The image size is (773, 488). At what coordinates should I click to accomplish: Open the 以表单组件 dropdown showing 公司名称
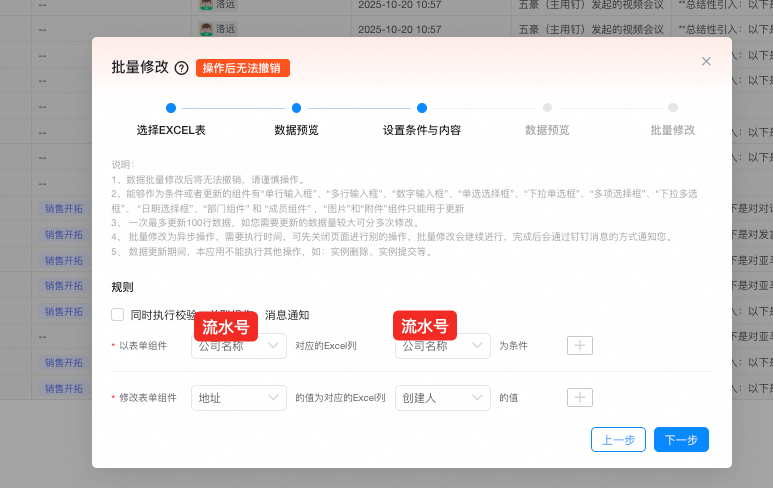[238, 346]
